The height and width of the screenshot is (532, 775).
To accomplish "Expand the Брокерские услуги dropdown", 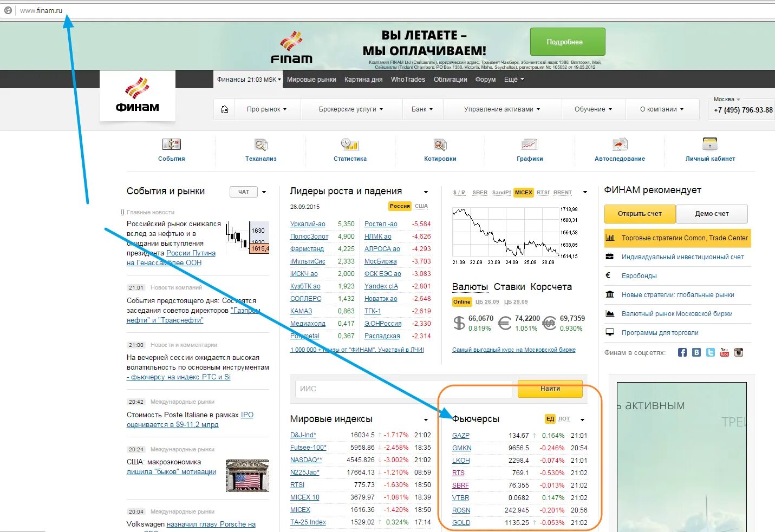I will pos(351,109).
